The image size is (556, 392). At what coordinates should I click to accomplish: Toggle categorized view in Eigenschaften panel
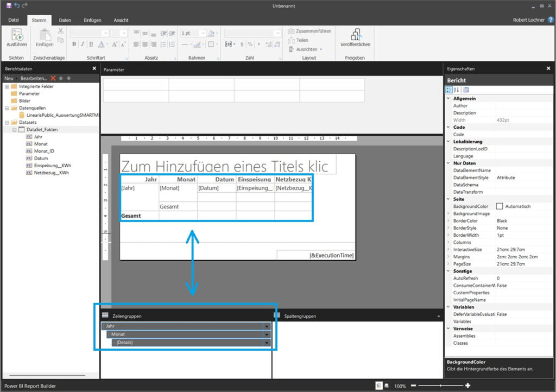tap(450, 90)
